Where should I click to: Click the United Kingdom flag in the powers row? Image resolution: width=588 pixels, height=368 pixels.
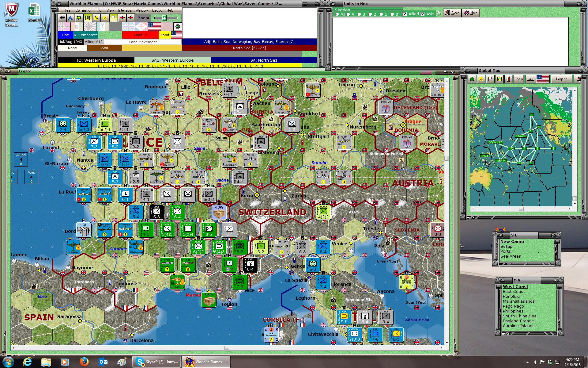(x=129, y=27)
